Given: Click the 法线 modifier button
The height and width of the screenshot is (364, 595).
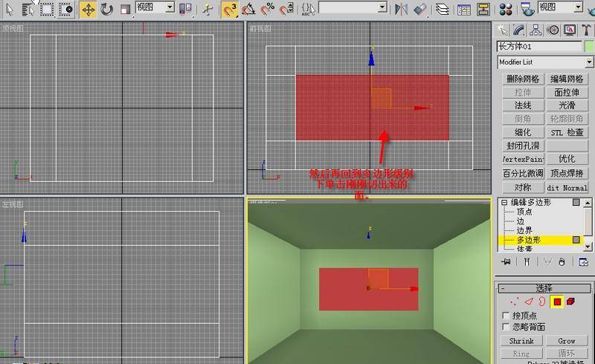Looking at the screenshot, I should (x=523, y=105).
